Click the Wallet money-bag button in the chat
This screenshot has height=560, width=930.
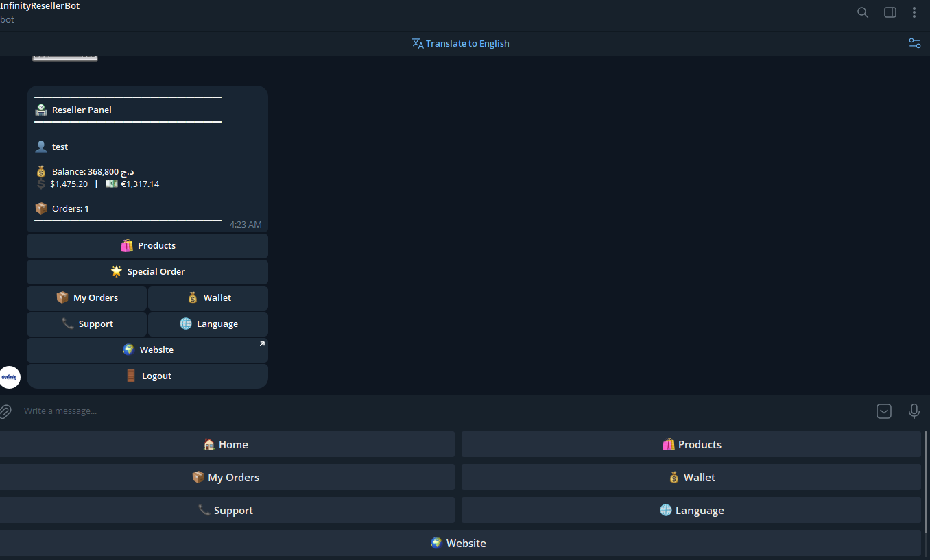coord(208,297)
